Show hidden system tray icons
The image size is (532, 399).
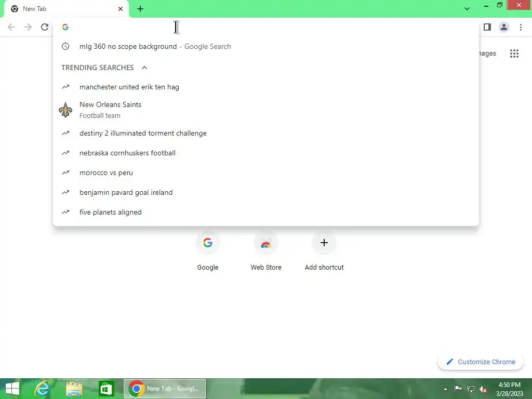tap(445, 389)
